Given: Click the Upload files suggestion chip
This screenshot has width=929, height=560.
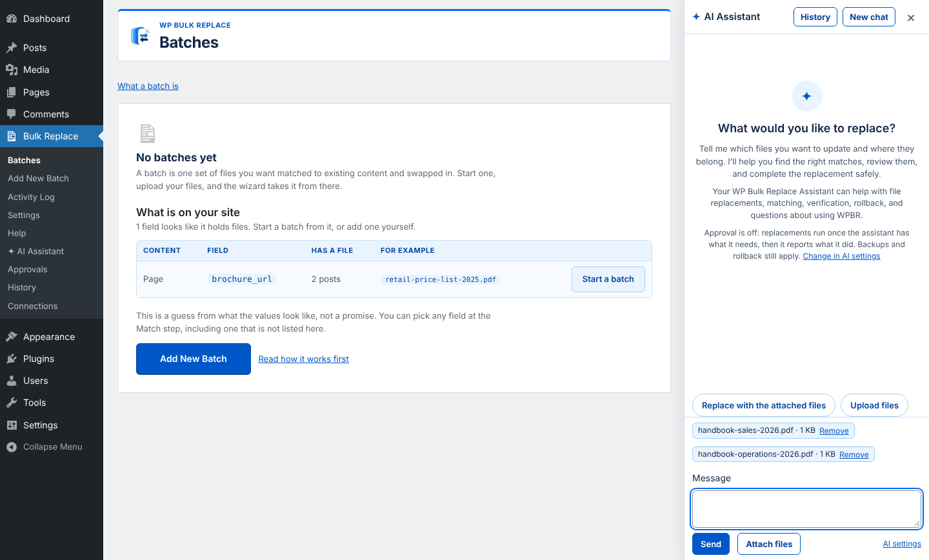Looking at the screenshot, I should pos(874,405).
